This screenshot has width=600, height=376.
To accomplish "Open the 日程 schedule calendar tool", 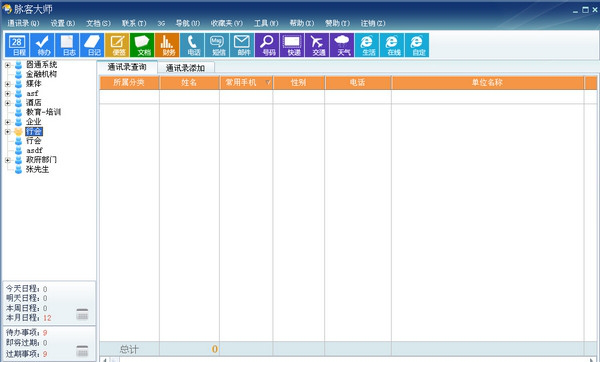I will (17, 45).
